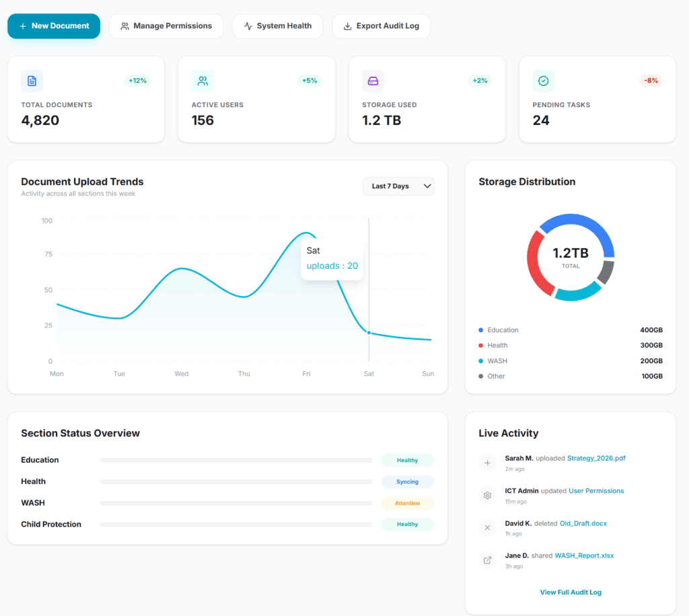
Task: Click the gear icon beside ICT Admin activity
Action: [x=488, y=495]
